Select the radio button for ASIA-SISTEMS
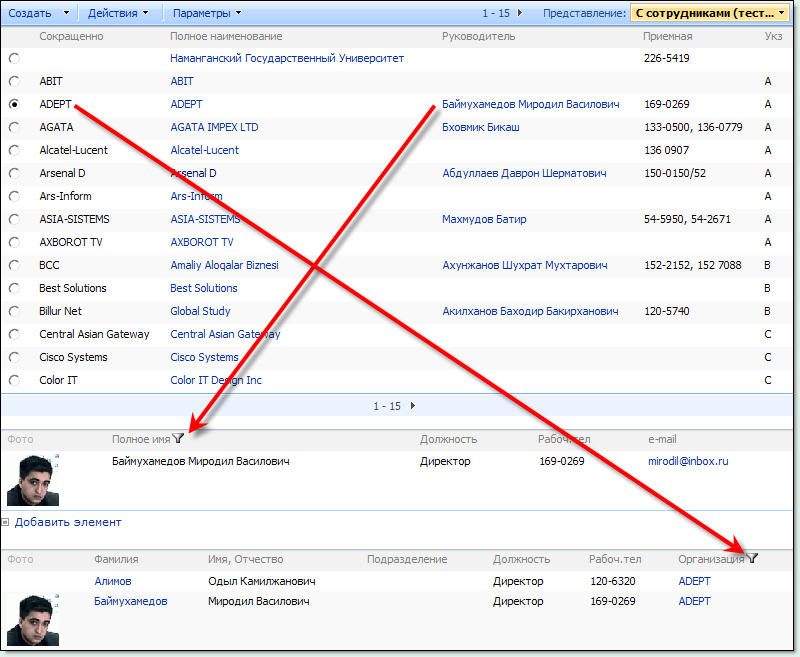Viewport: 800px width, 657px height. pos(14,219)
